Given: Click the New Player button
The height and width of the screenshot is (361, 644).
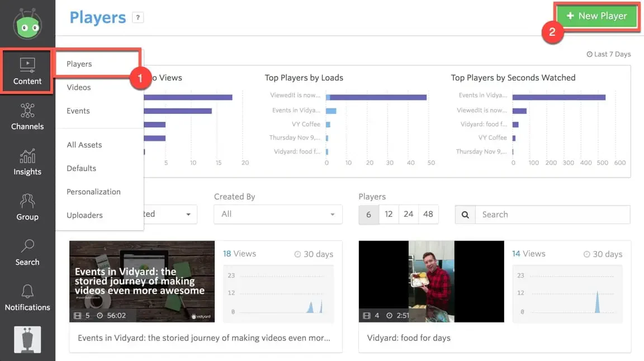Looking at the screenshot, I should pos(597,16).
